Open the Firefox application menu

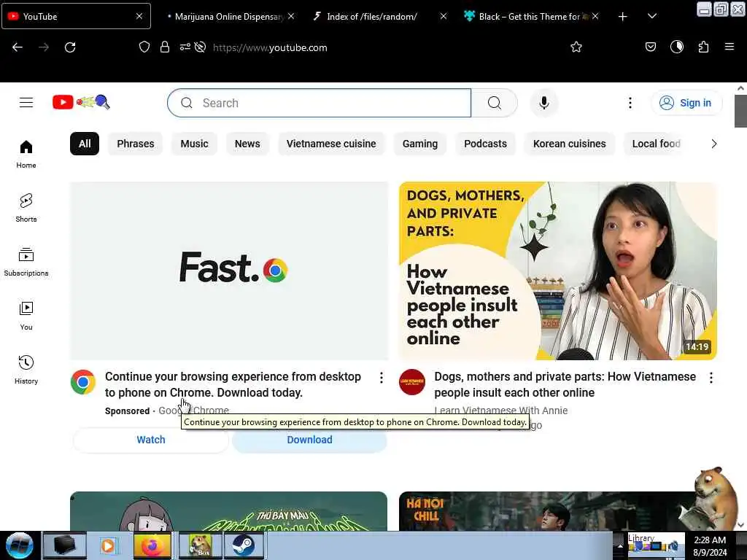click(729, 47)
